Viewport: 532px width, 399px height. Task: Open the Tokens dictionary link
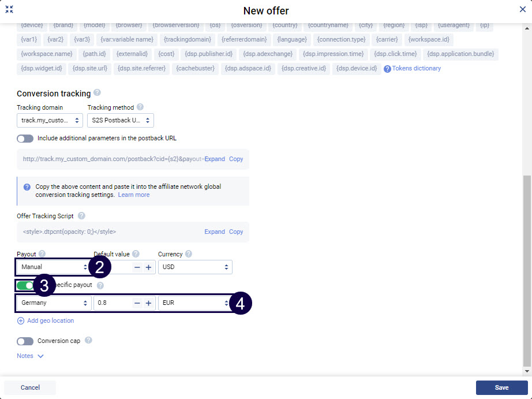[416, 69]
